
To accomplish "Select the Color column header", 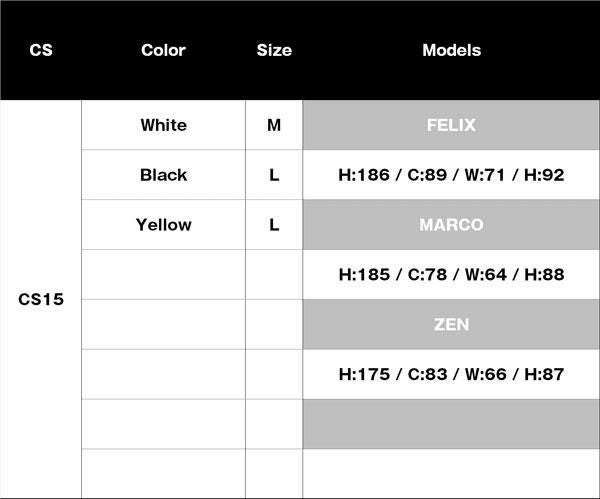I will click(x=163, y=50).
